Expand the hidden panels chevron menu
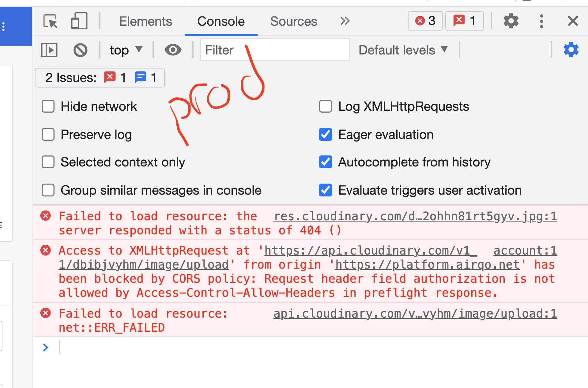588x388 pixels. tap(345, 21)
